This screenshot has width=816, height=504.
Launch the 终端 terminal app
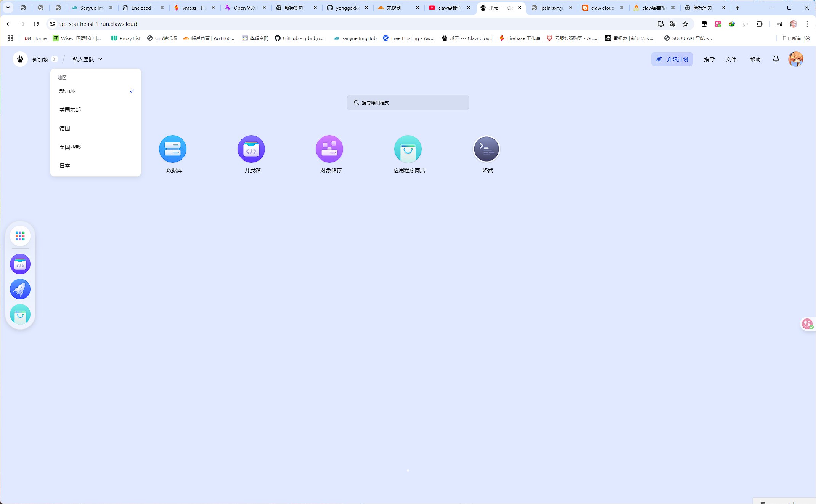point(486,149)
